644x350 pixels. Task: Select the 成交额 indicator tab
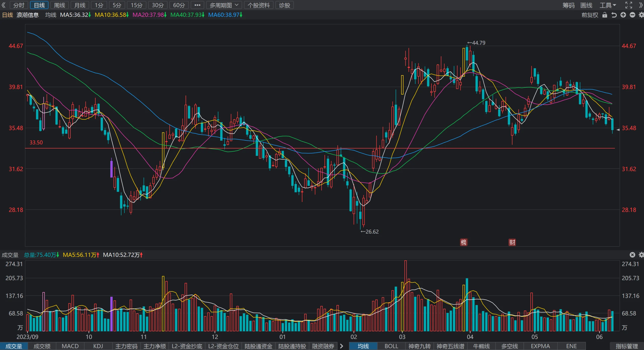tap(42, 346)
